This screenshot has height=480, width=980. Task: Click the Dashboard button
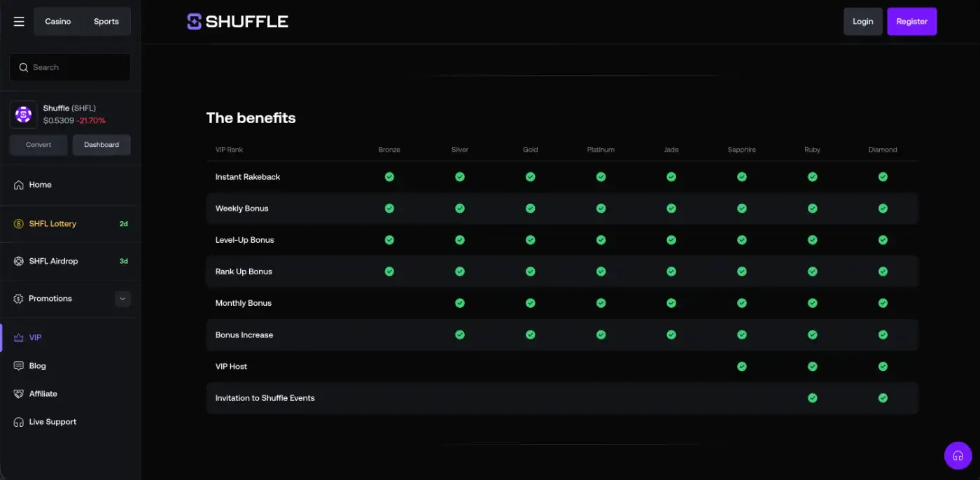[101, 145]
